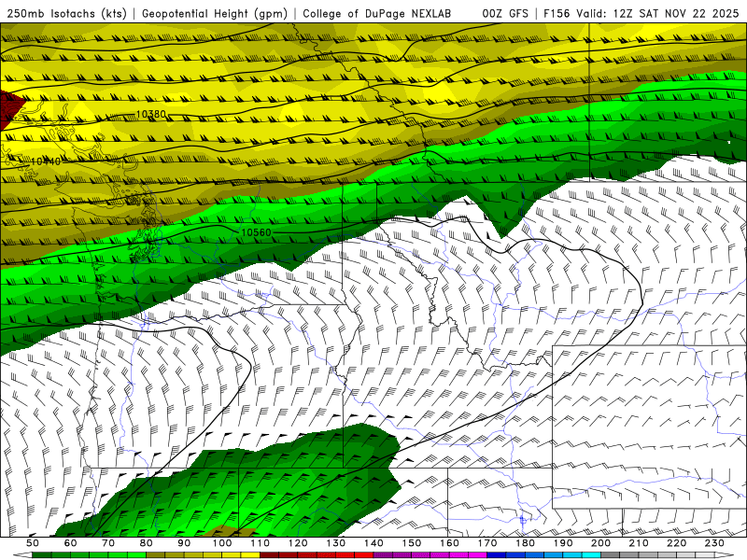The image size is (747, 560).
Task: Click the 50 kts color scale label
Action: tap(33, 543)
